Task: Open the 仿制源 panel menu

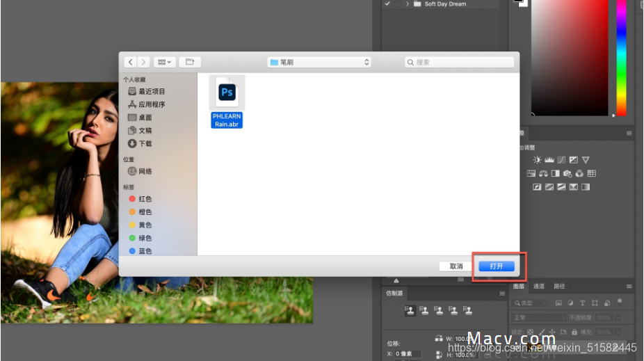Action: [502, 294]
